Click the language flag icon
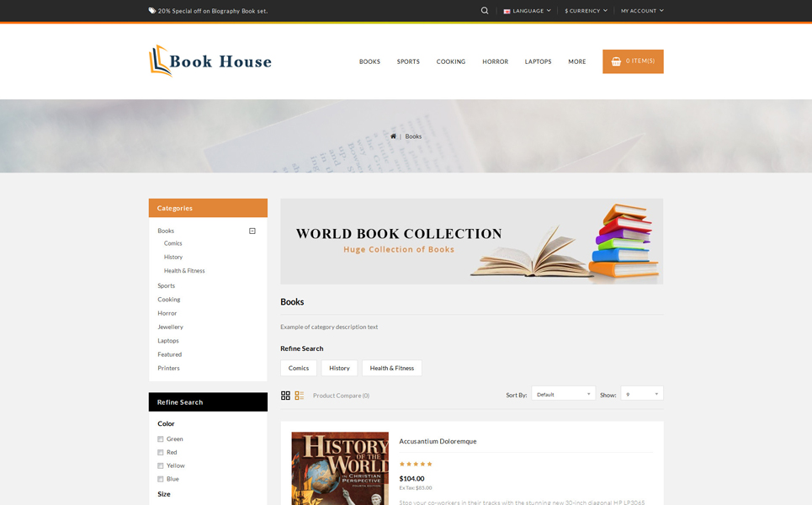Image resolution: width=812 pixels, height=505 pixels. [507, 11]
